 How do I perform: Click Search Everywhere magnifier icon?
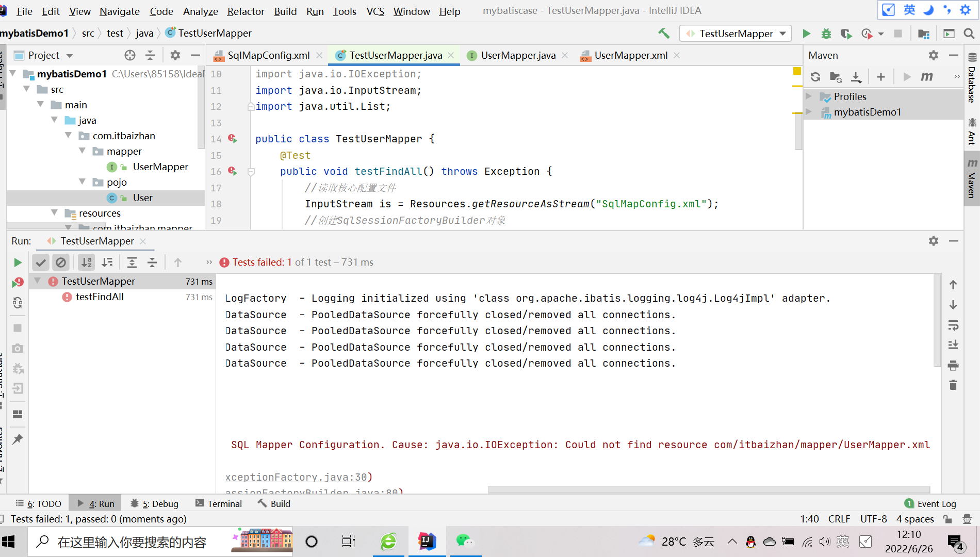(969, 34)
